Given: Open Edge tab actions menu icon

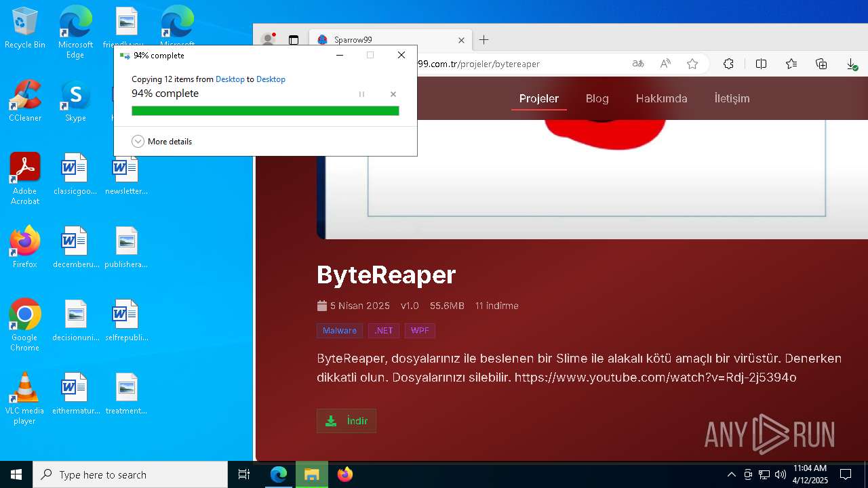Looking at the screenshot, I should point(294,40).
